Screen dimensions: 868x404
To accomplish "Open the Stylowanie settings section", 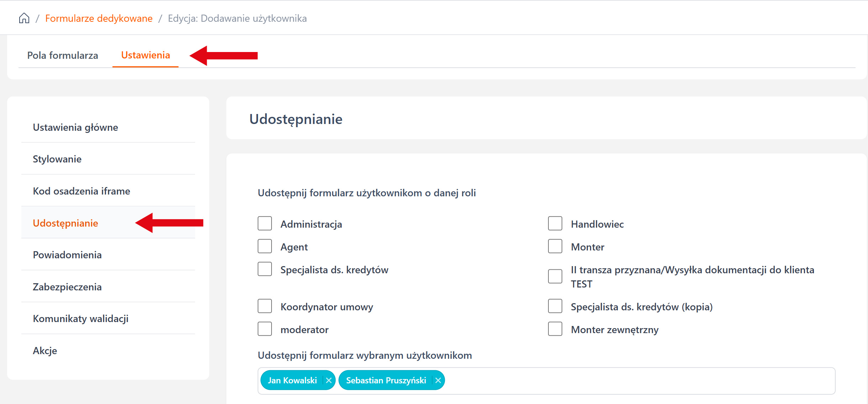I will (x=57, y=159).
